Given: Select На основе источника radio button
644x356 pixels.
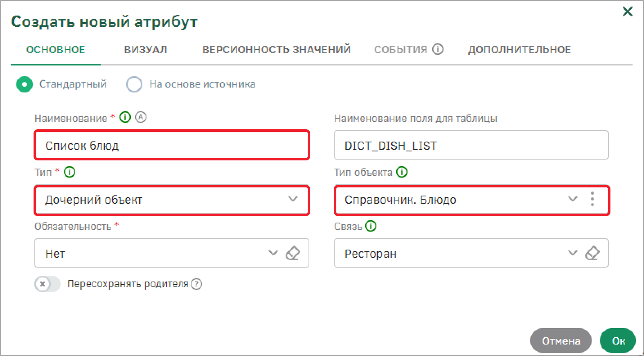Looking at the screenshot, I should pyautogui.click(x=134, y=84).
